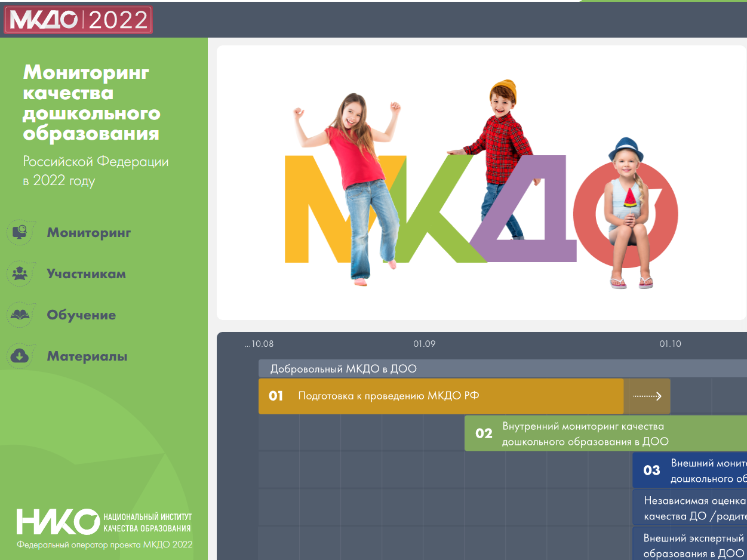Screen dimensions: 747x560
Task: Open Внешний экспертный timeline row
Action: point(689,544)
